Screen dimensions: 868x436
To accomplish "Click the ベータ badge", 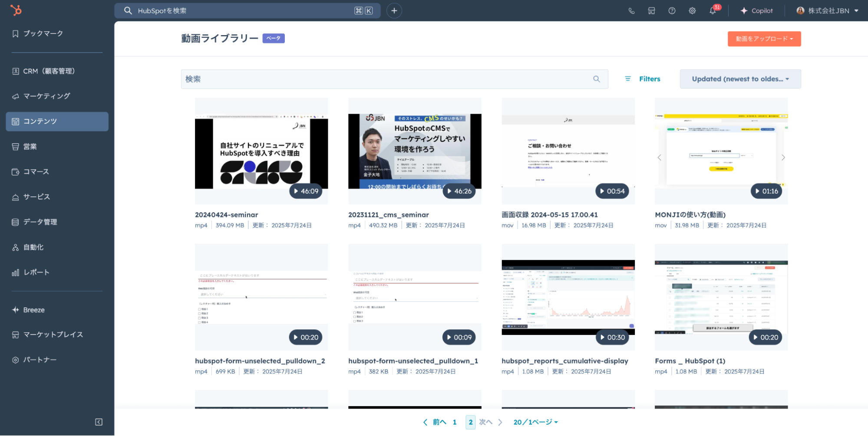I will point(274,38).
